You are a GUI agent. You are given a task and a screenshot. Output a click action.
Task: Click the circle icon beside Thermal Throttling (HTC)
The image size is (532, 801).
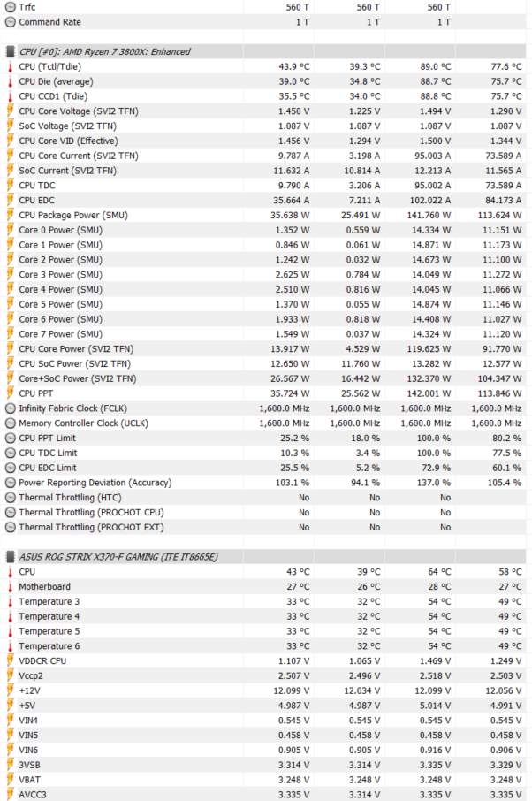click(x=10, y=498)
